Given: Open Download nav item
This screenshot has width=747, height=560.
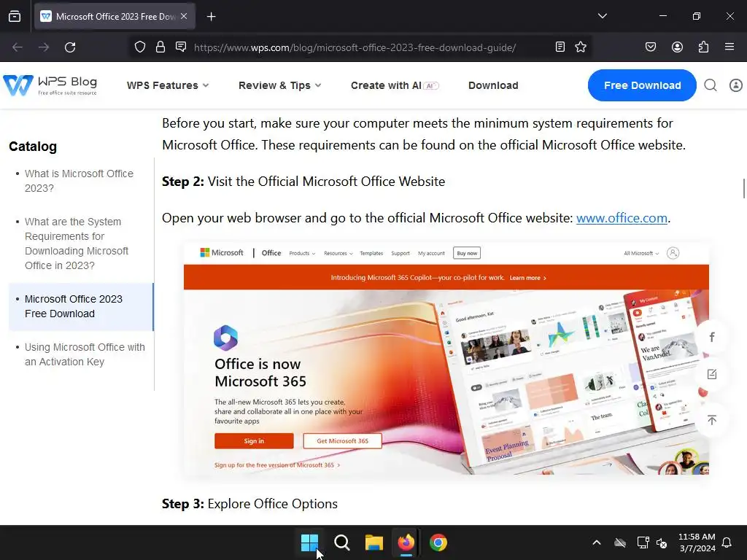Looking at the screenshot, I should (493, 85).
